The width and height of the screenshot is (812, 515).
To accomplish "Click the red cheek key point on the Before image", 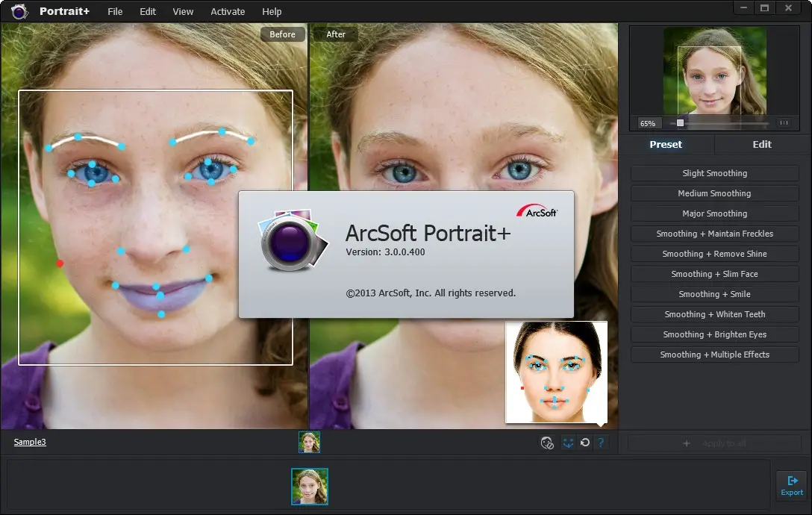I will coord(60,263).
